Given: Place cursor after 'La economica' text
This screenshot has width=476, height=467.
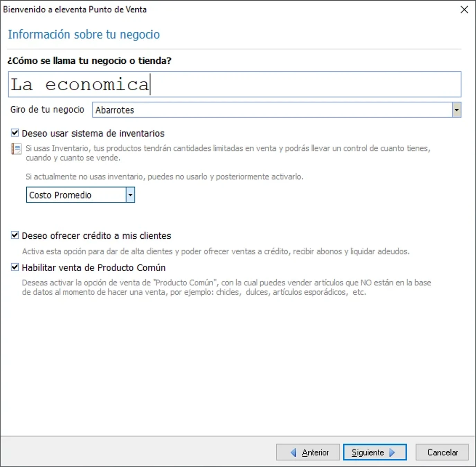Looking at the screenshot, I should pyautogui.click(x=150, y=84).
